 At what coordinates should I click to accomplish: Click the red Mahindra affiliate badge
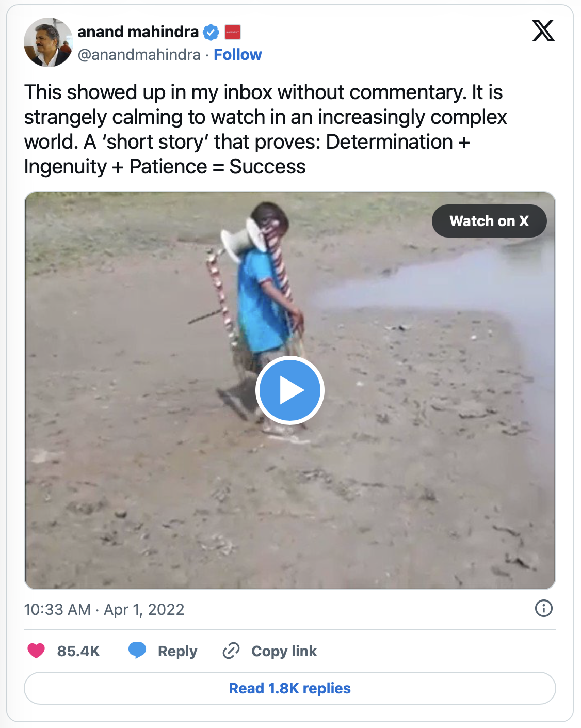pyautogui.click(x=233, y=32)
